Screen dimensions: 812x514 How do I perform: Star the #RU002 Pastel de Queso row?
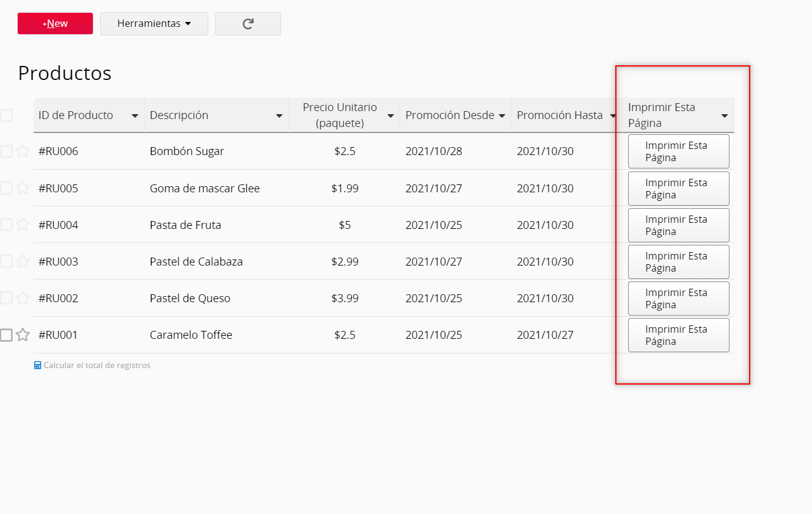23,298
